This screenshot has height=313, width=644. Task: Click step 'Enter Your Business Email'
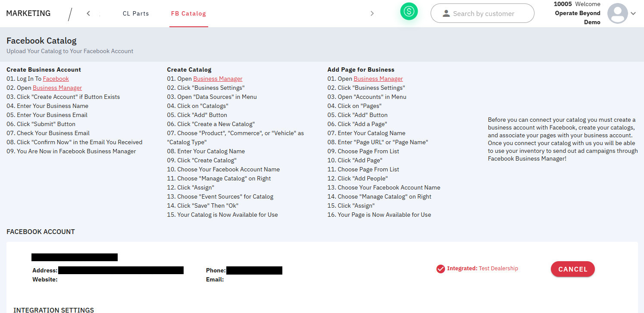tap(47, 115)
